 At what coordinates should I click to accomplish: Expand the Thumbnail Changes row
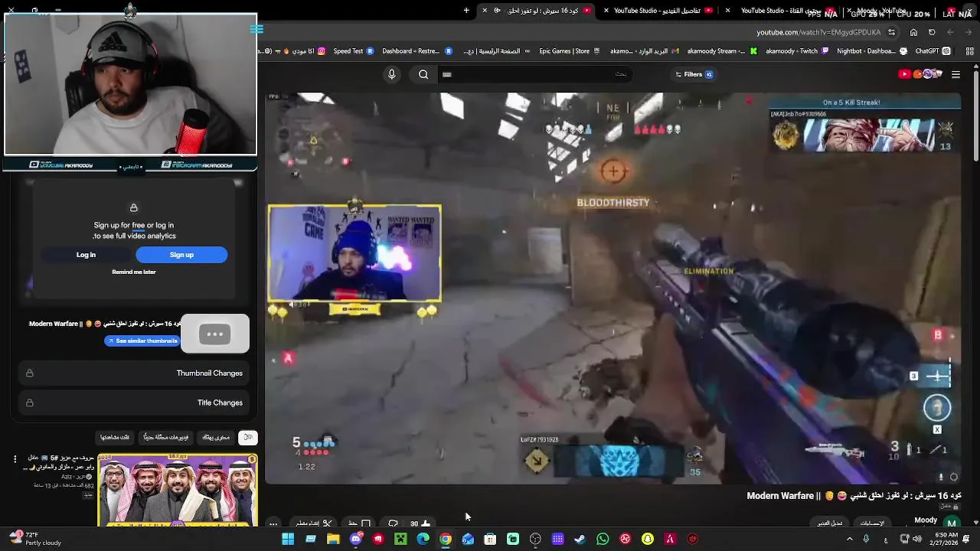(134, 373)
